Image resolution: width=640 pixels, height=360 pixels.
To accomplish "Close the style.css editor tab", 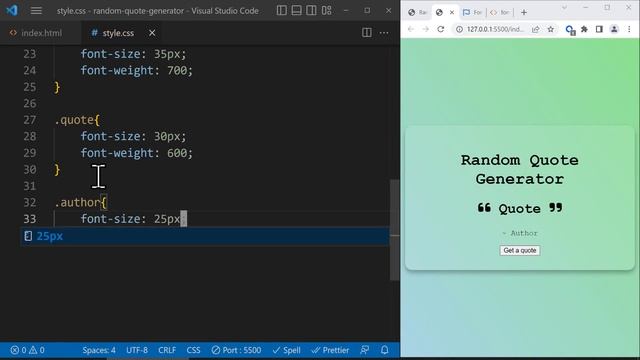I will (x=152, y=33).
